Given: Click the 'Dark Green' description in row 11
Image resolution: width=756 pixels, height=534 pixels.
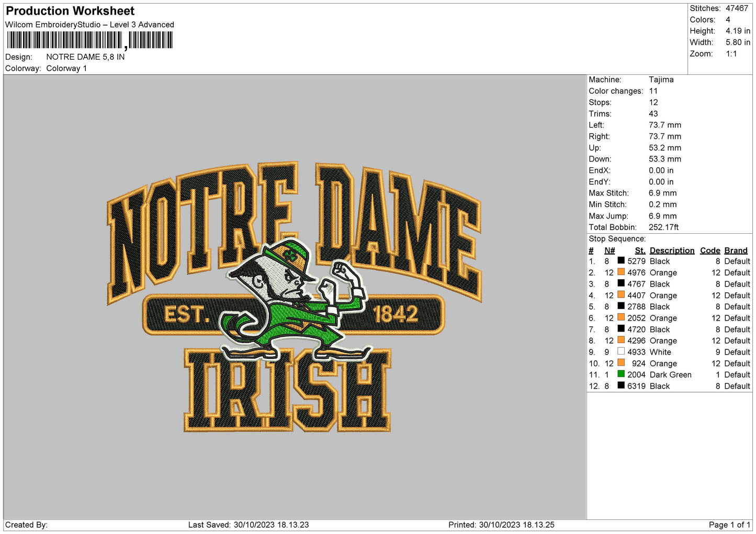Looking at the screenshot, I should click(x=670, y=374).
